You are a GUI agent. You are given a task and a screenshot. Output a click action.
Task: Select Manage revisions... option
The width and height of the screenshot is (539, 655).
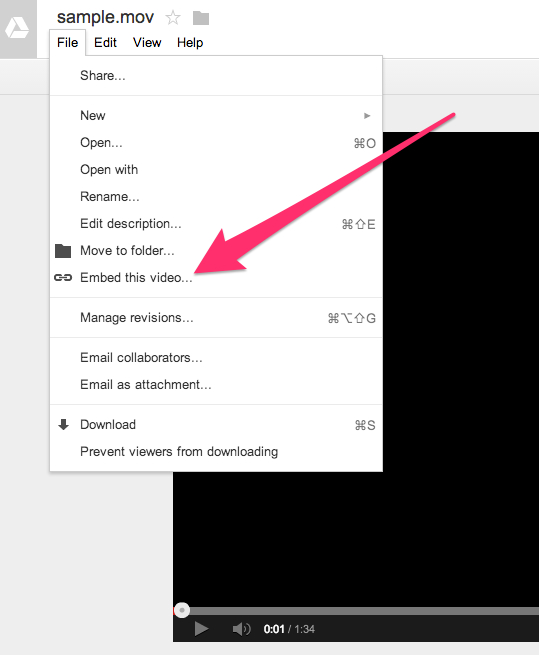click(216, 318)
